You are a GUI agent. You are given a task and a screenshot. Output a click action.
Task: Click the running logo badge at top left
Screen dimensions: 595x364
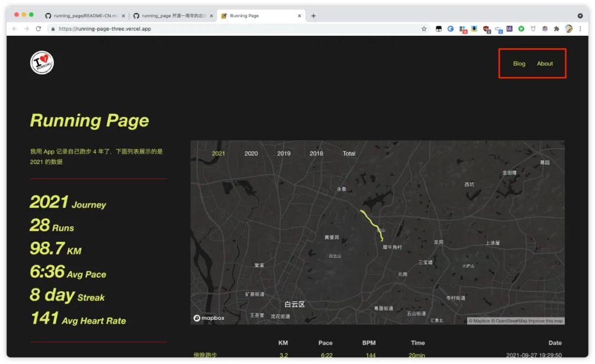click(41, 63)
